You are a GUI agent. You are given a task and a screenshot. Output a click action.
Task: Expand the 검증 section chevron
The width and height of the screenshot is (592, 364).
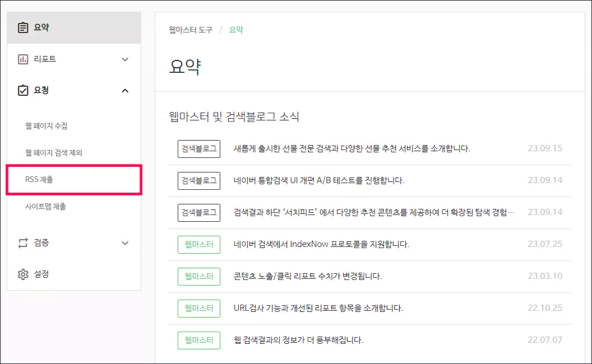point(126,242)
